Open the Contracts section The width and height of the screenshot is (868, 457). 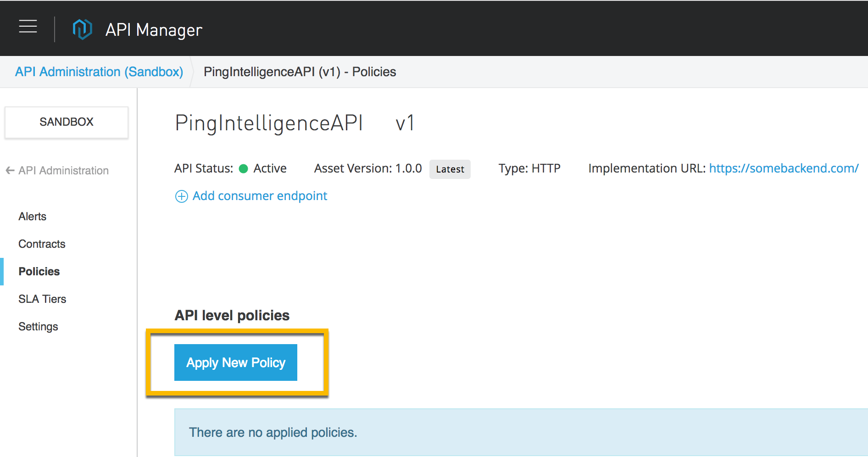click(x=42, y=244)
